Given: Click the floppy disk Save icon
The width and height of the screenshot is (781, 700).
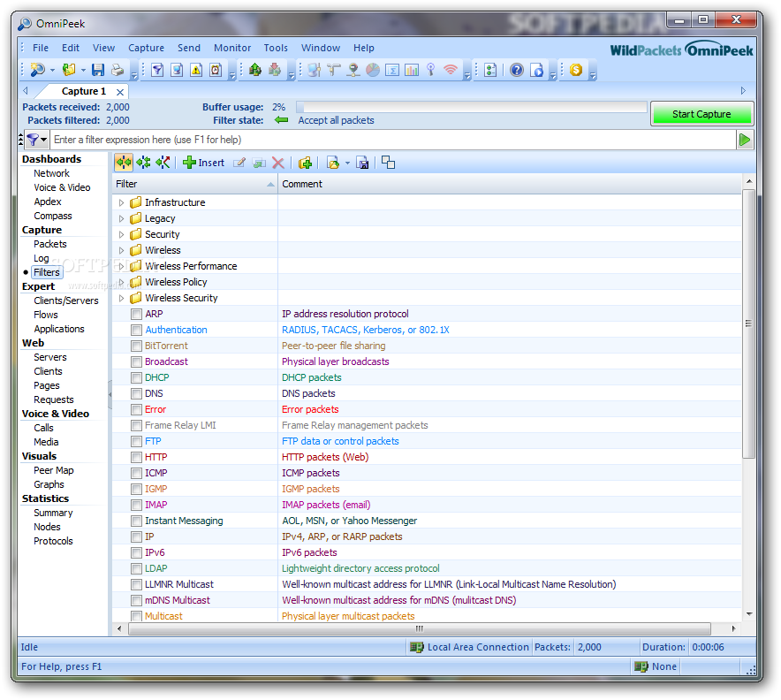Looking at the screenshot, I should coord(98,70).
